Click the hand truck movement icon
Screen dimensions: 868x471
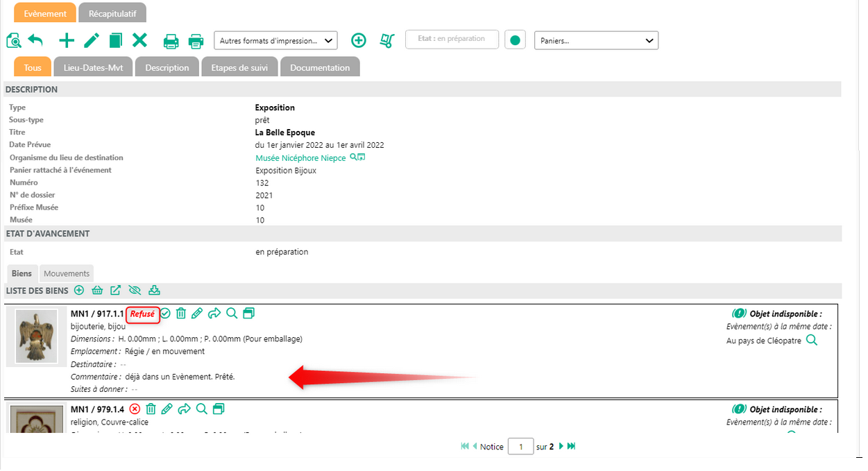click(x=387, y=40)
